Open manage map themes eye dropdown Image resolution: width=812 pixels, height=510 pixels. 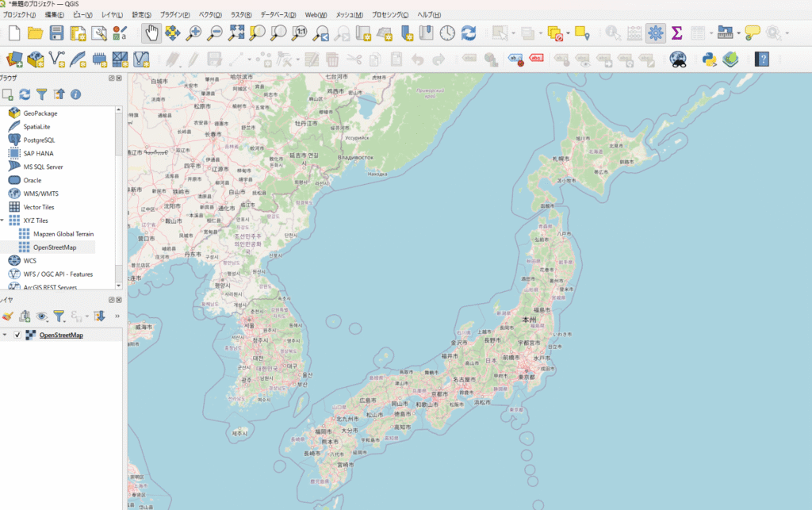coord(42,316)
